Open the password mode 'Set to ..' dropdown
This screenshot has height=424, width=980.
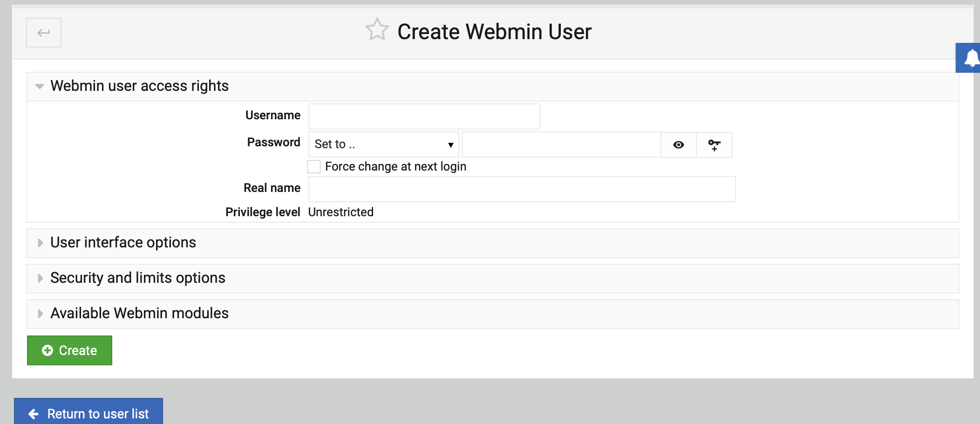(384, 144)
